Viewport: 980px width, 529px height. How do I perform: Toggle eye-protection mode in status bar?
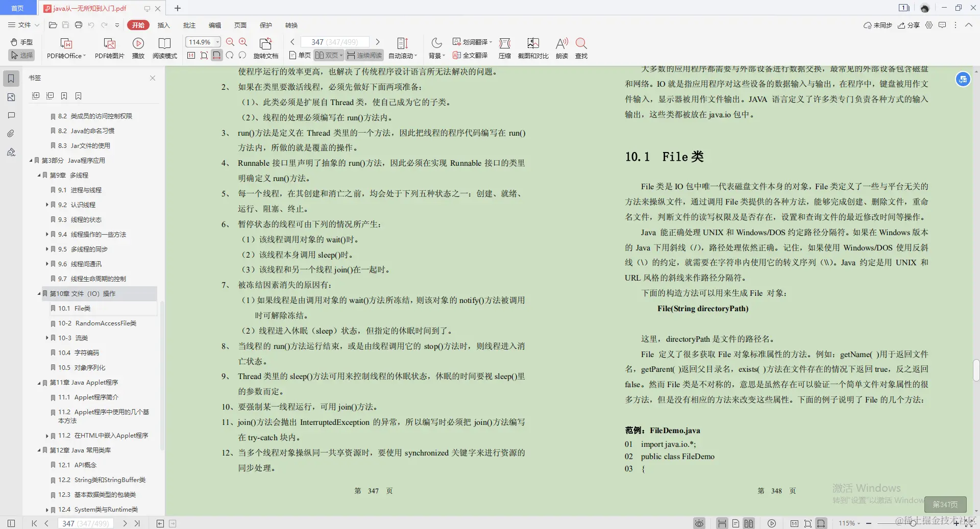pyautogui.click(x=698, y=523)
